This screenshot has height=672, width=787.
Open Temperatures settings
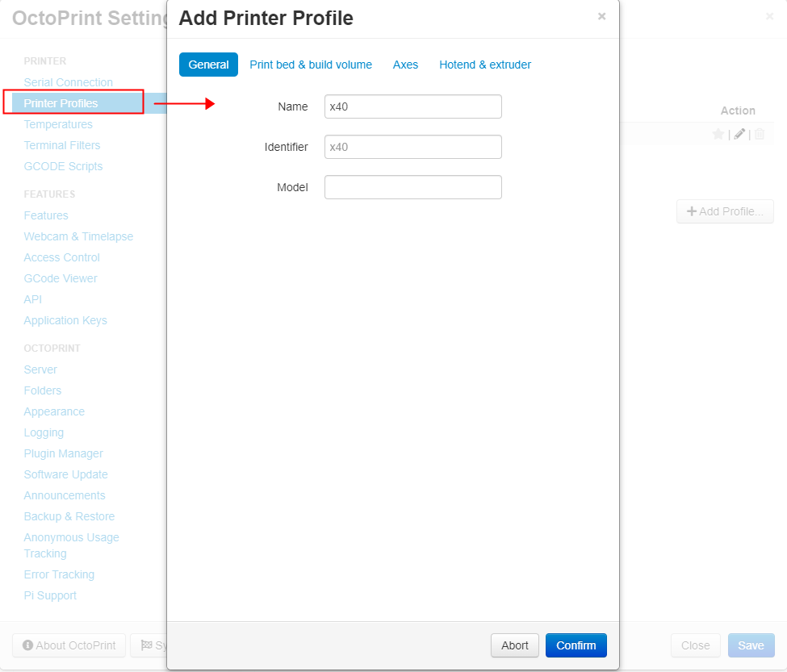[x=58, y=124]
